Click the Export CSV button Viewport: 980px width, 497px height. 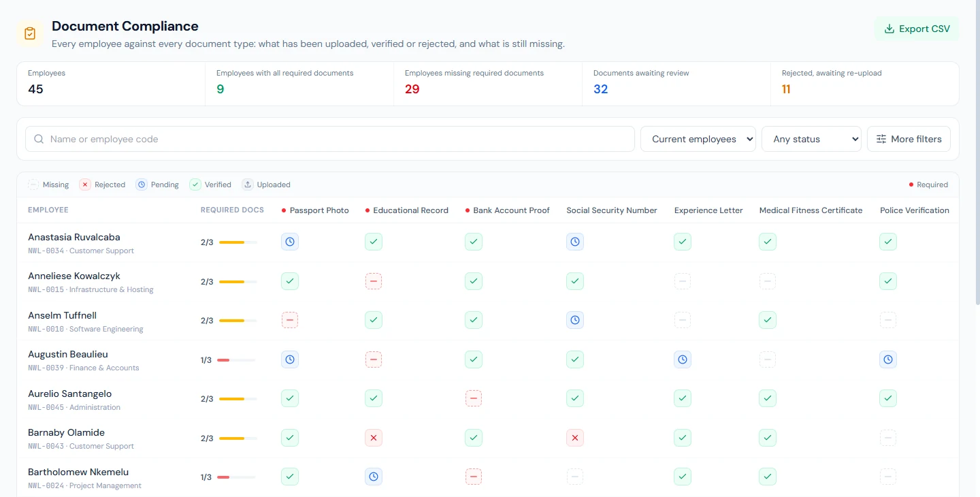click(x=917, y=29)
